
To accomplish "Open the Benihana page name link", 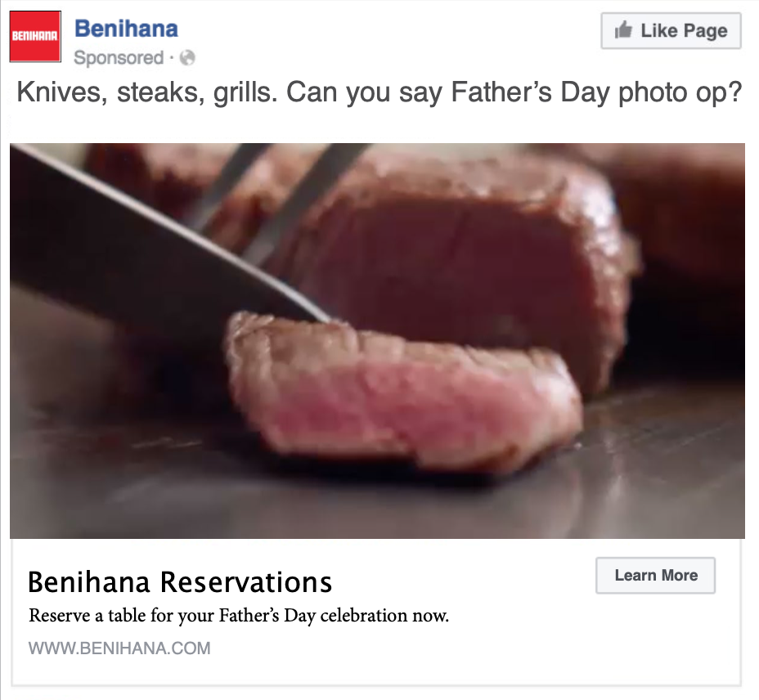I will coord(126,28).
